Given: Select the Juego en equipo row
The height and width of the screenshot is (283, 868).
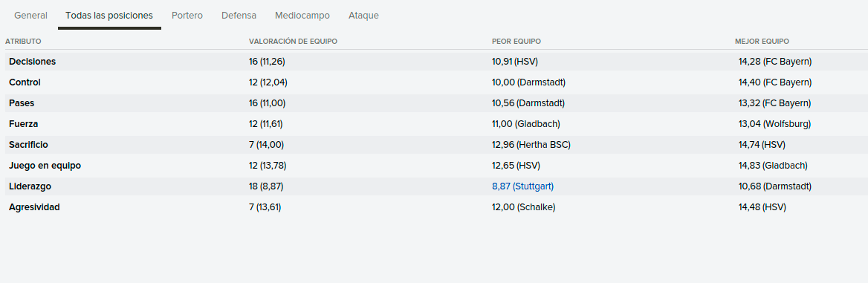Looking at the screenshot, I should coord(436,166).
